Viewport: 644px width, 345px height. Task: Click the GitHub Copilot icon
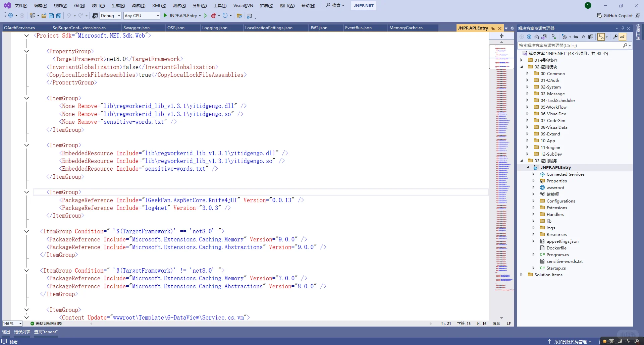click(x=599, y=15)
